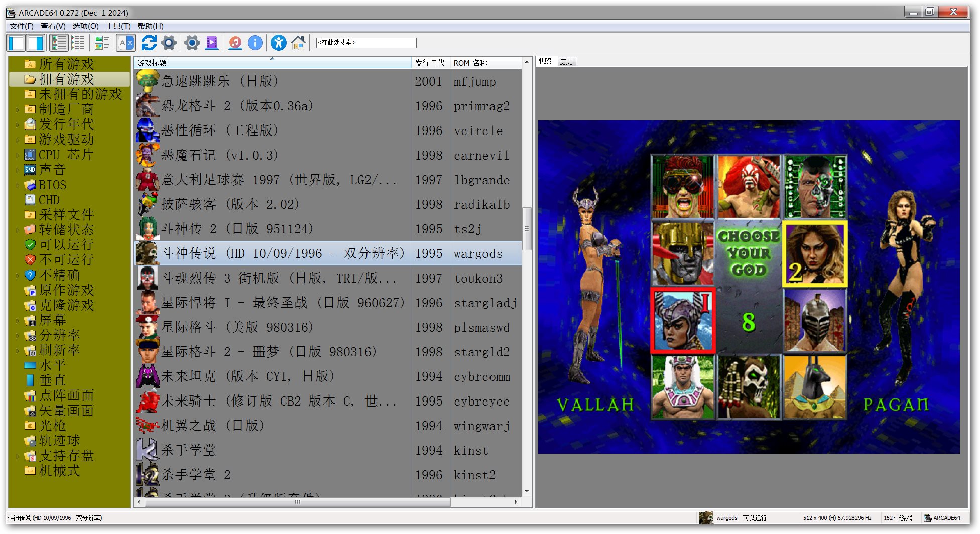Open the 帮助(H) menu
Image resolution: width=980 pixels, height=534 pixels.
150,26
